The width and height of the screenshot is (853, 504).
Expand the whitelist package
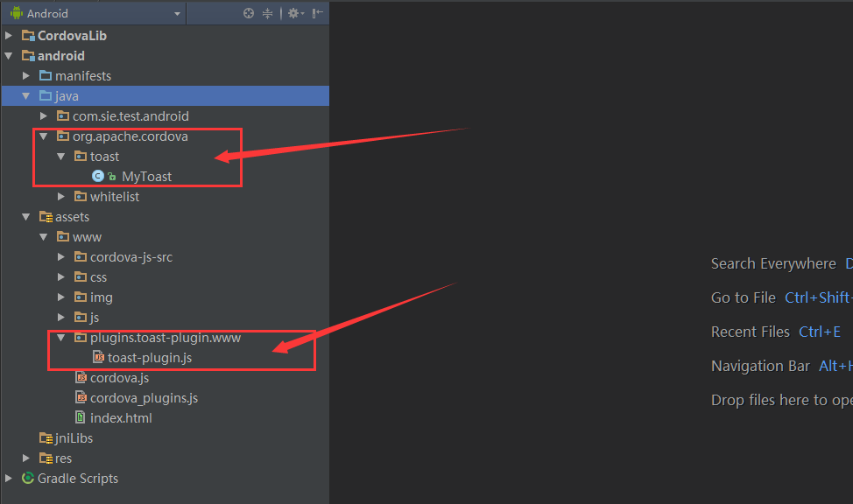coord(61,197)
